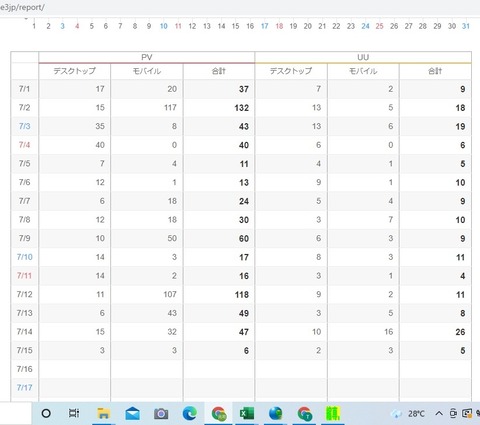Click the モバイル column header under UU
Image resolution: width=480 pixels, height=425 pixels.
coord(363,71)
